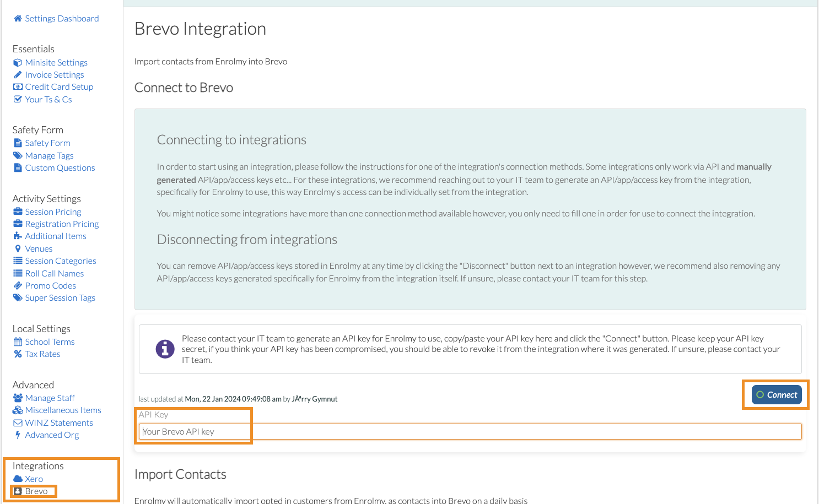
Task: Open Your Ts & Cs page
Action: 49,100
